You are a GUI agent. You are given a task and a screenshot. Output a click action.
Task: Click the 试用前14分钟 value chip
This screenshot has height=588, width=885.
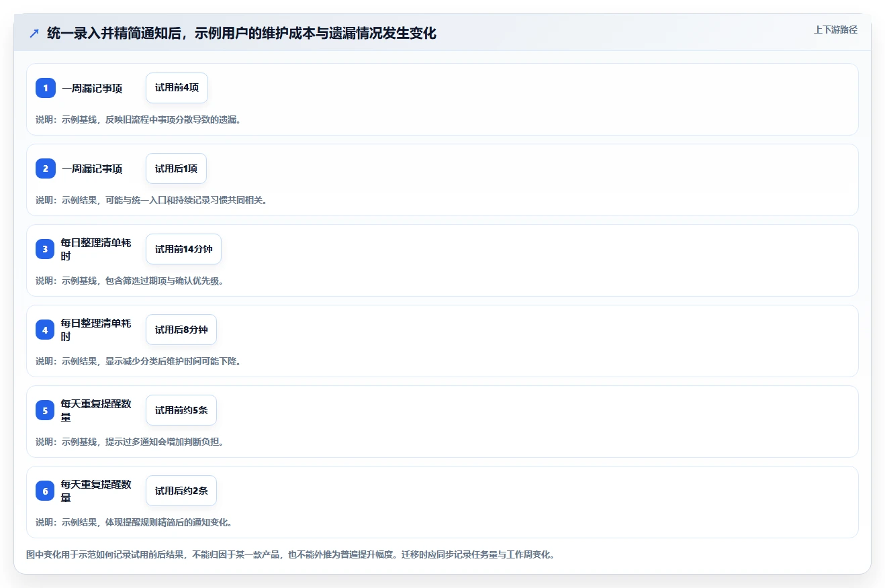[x=183, y=249]
